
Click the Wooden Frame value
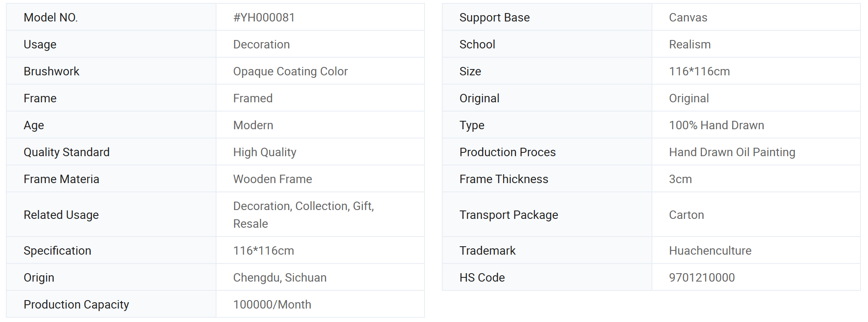pos(272,179)
